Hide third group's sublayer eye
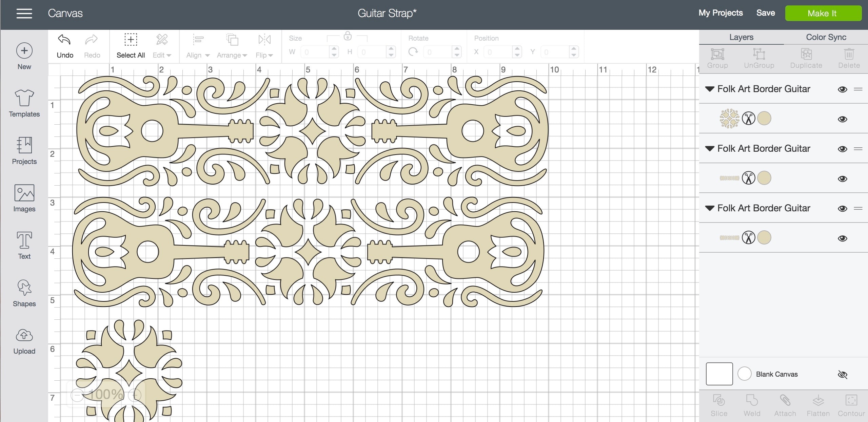Image resolution: width=868 pixels, height=422 pixels. 842,238
